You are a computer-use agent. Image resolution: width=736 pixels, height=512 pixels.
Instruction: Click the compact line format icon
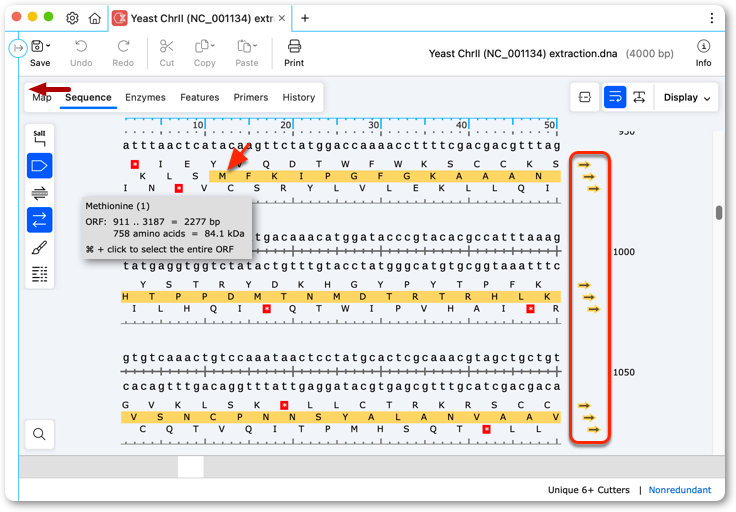pyautogui.click(x=585, y=97)
